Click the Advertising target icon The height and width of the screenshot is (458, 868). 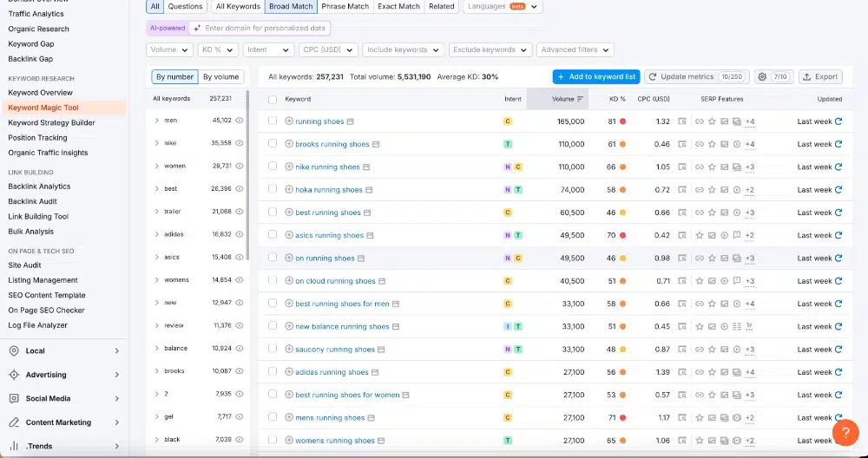coord(15,375)
